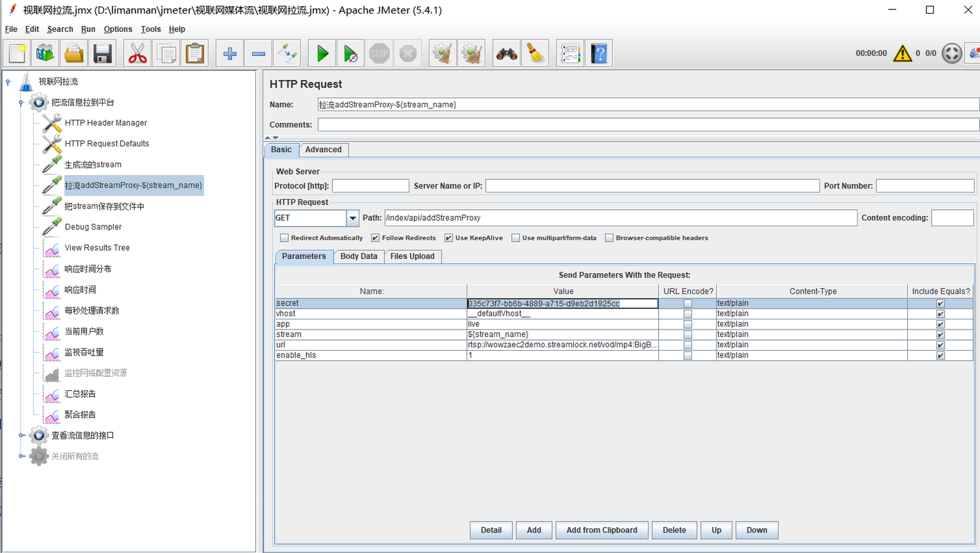Screen dimensions: 980x553
Task: Click the Search binoculars icon
Action: tap(506, 53)
